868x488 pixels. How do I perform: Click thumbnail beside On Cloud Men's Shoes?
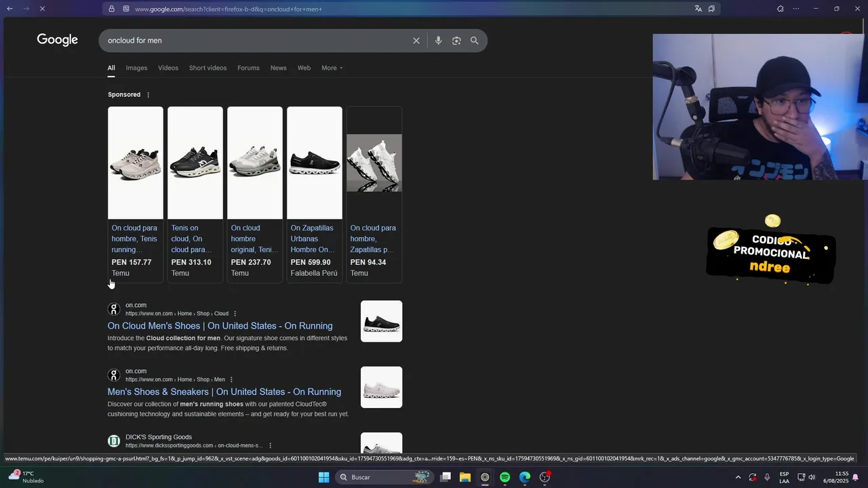[381, 321]
